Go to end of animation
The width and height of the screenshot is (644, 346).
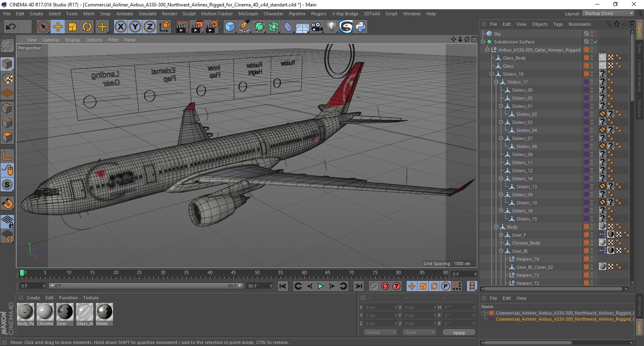358,286
